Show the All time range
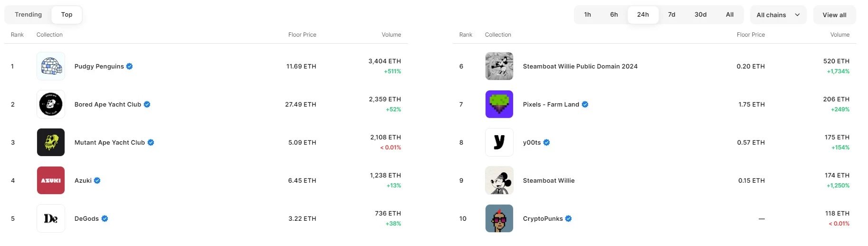 730,15
